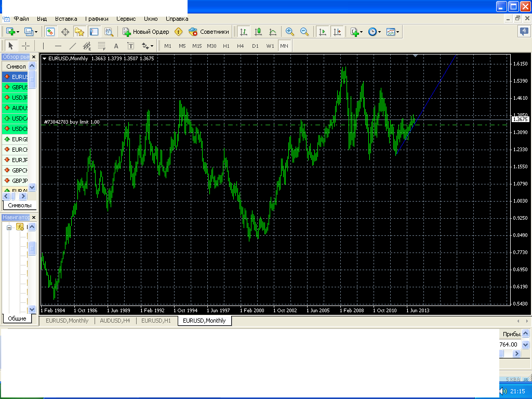532x399 pixels.
Task: Open the periodicity clock dropdown
Action: tap(375, 32)
